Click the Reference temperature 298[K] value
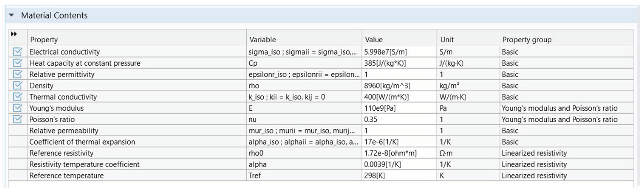The height and width of the screenshot is (194, 644). point(375,175)
